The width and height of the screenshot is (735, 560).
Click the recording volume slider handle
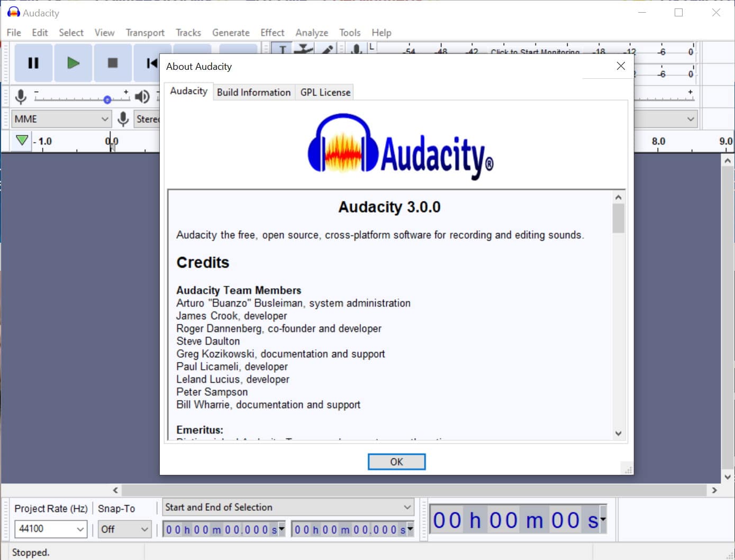tap(107, 99)
